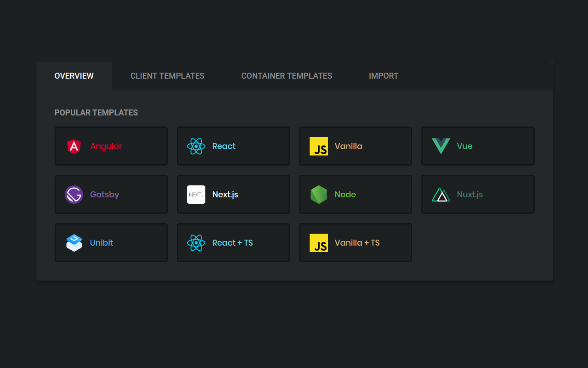588x368 pixels.
Task: Click the white Next.js logo icon
Action: pos(196,195)
